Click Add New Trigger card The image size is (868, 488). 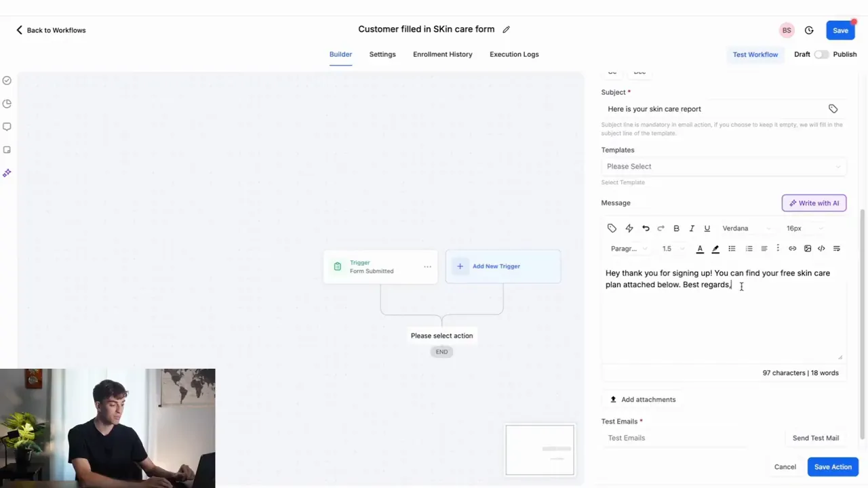pos(503,266)
